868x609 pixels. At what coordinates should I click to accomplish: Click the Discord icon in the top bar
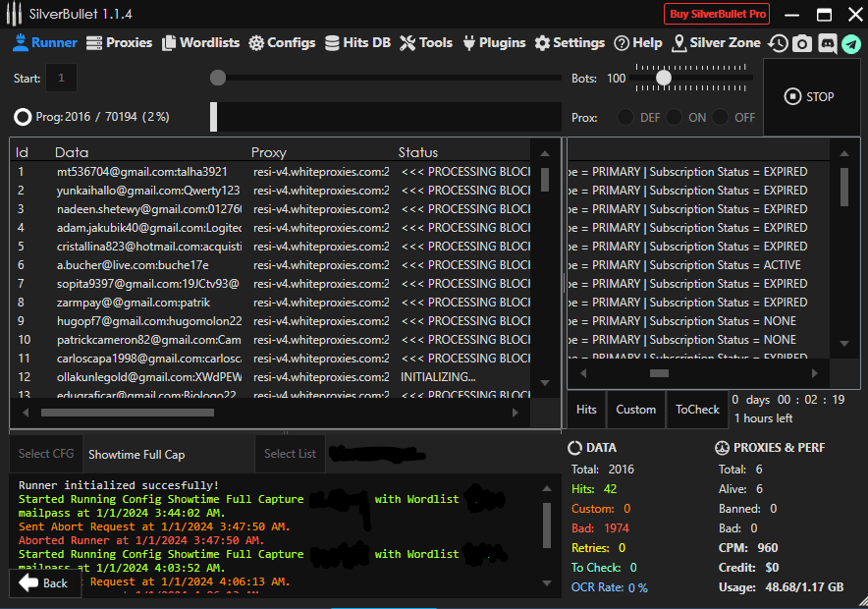(828, 43)
